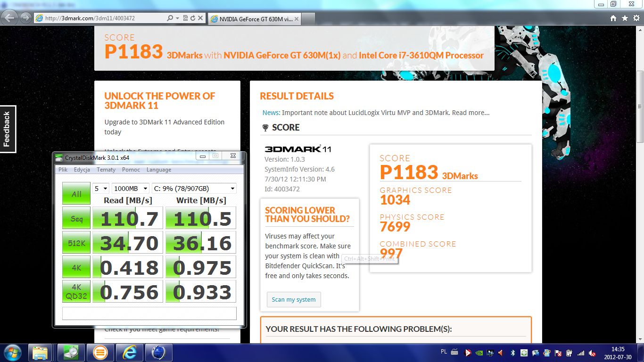Click the Seq read value 110.7
Image resolution: width=644 pixels, height=362 pixels.
[x=128, y=219]
